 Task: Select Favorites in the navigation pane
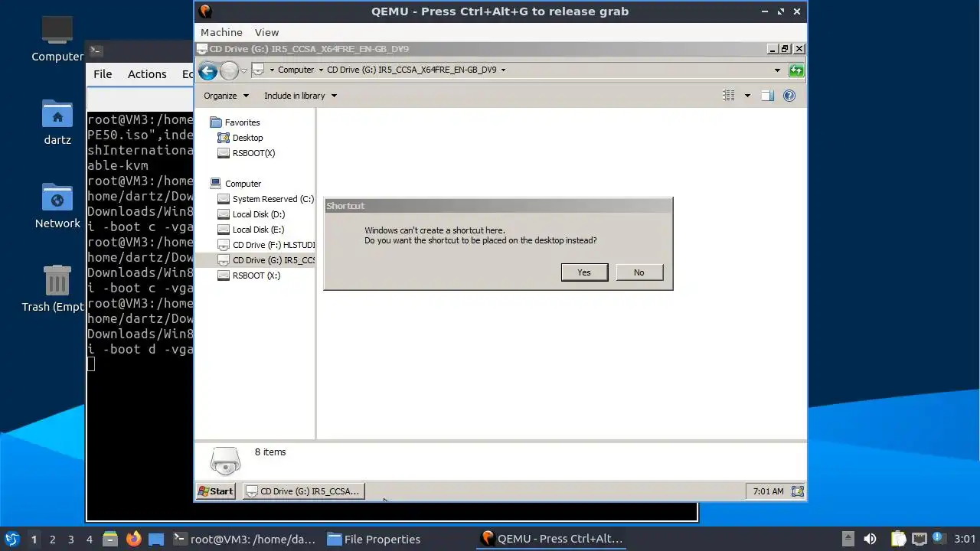point(234,122)
